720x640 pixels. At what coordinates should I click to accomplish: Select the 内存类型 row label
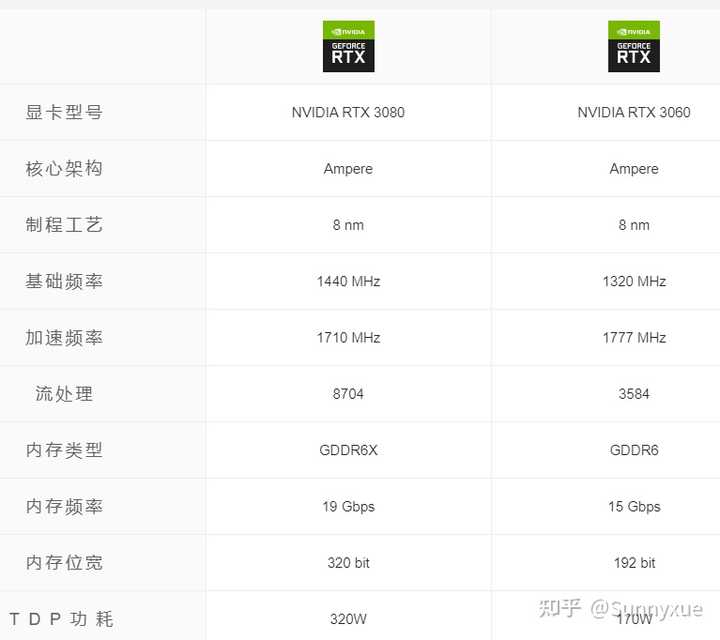tap(64, 450)
